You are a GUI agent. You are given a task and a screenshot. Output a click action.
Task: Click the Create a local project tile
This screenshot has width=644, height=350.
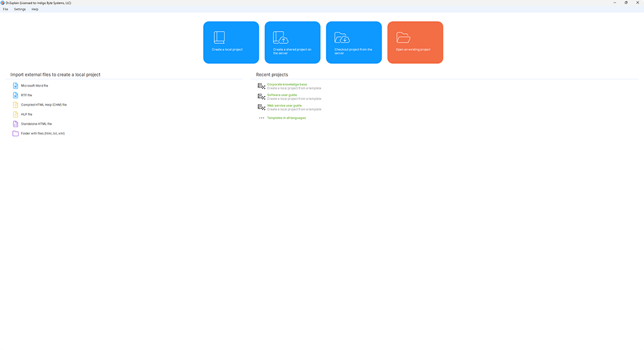231,42
